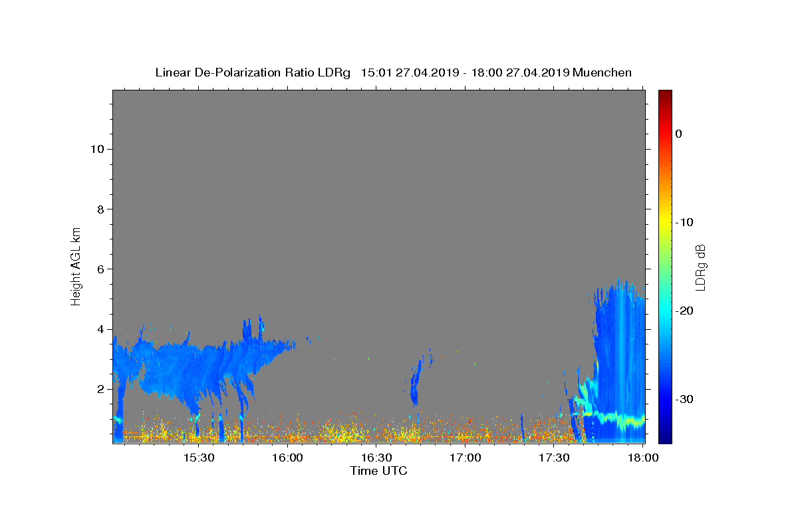Click the 17:00 time tick label
The height and width of the screenshot is (532, 798).
(465, 458)
